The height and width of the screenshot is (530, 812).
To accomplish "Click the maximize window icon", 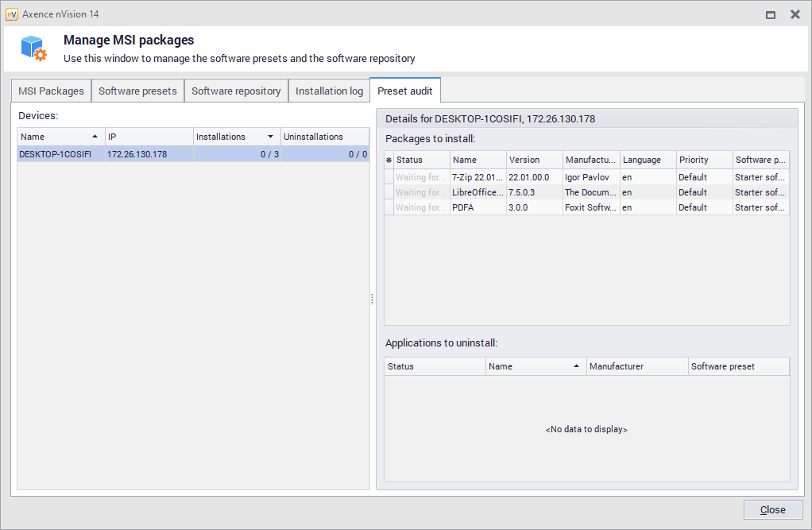I will [x=770, y=14].
